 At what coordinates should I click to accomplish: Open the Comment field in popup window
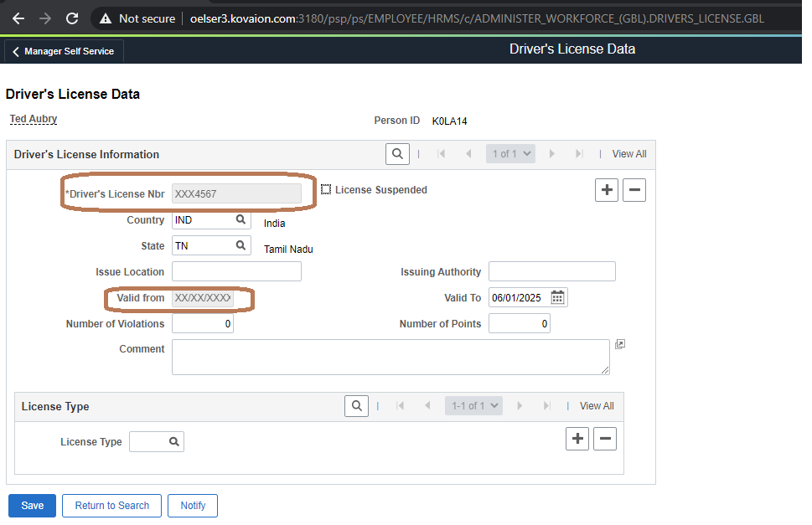point(620,344)
